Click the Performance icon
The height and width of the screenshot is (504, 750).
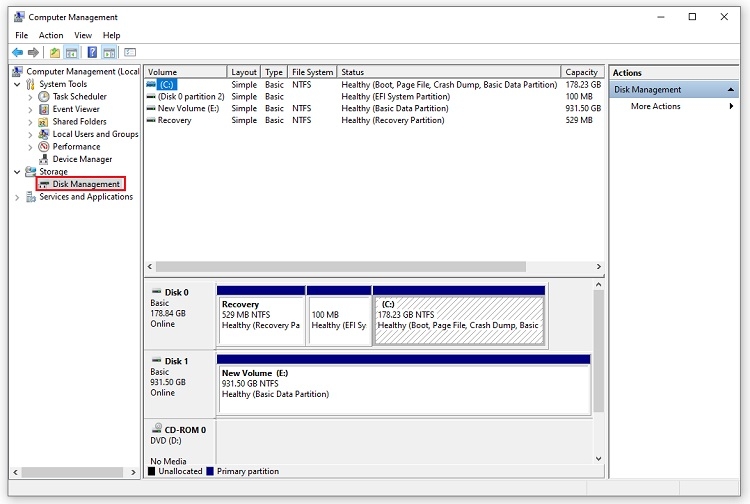point(44,146)
